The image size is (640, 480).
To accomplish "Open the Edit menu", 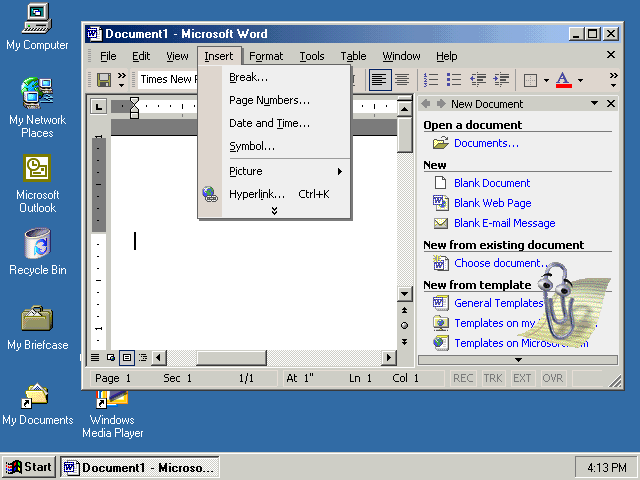I will (141, 56).
